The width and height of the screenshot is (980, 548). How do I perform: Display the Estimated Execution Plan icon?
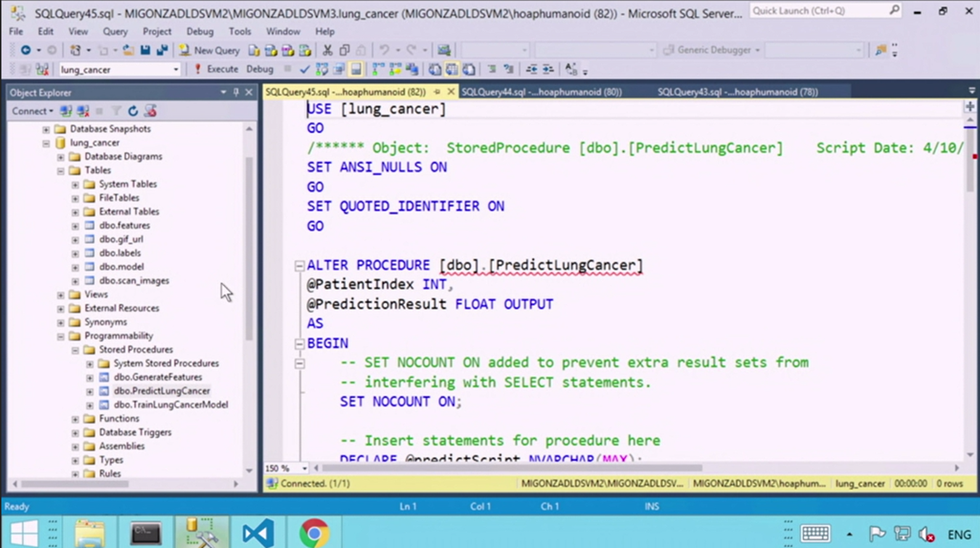(322, 70)
